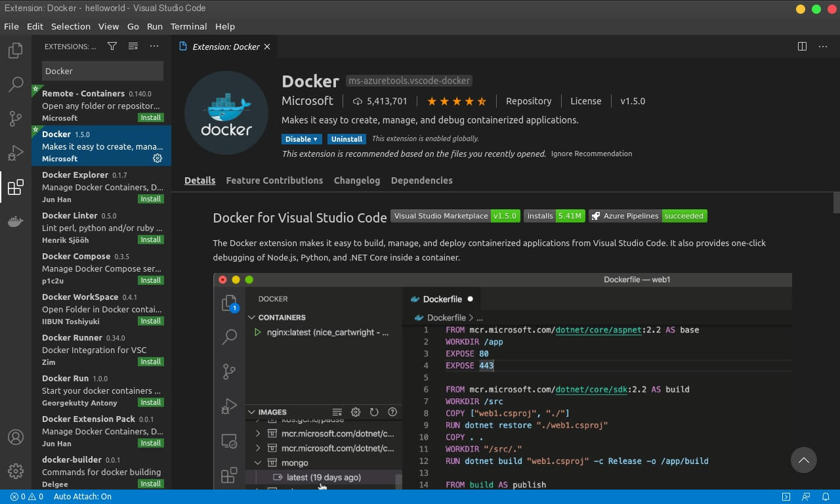The height and width of the screenshot is (504, 840).
Task: Open the Accounts icon in activity bar
Action: pyautogui.click(x=16, y=437)
